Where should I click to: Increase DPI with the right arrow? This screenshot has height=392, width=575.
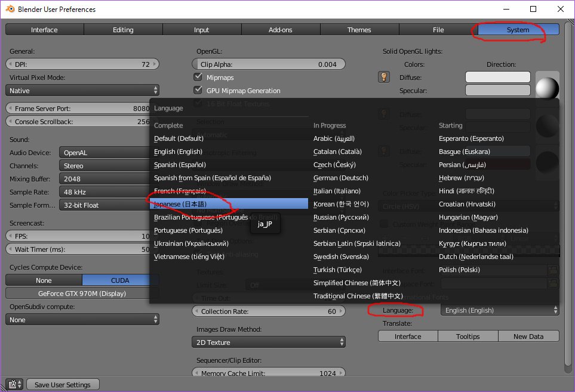click(155, 64)
